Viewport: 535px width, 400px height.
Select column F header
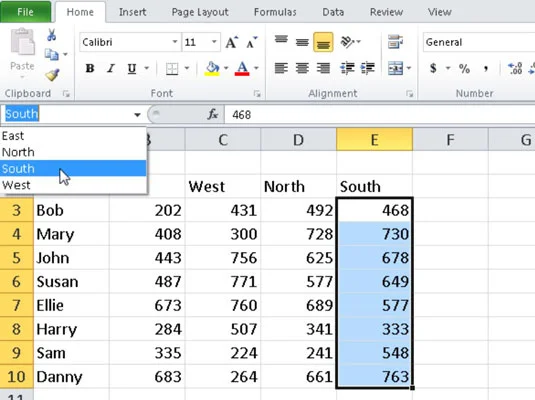tap(450, 140)
